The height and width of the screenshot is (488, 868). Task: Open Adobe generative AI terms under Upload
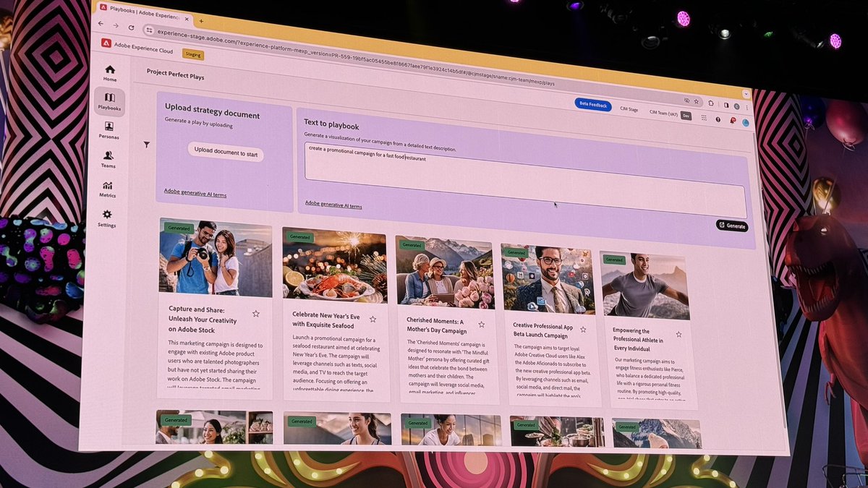(x=195, y=193)
